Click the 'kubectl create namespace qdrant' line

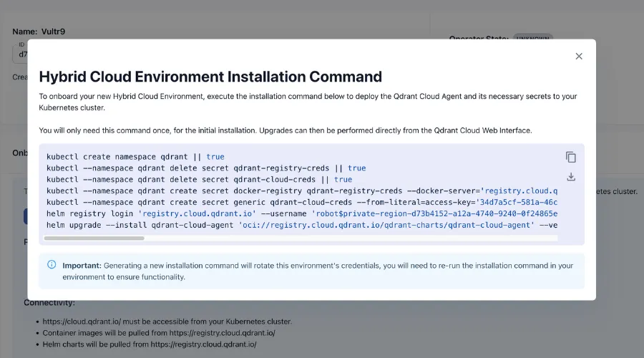pos(135,157)
